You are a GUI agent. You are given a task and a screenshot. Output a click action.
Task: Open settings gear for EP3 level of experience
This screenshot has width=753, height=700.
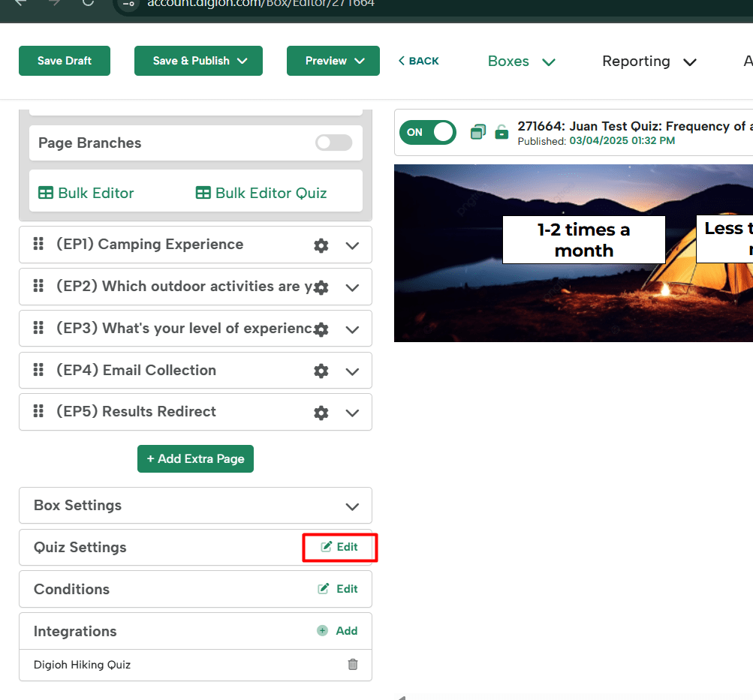point(321,329)
